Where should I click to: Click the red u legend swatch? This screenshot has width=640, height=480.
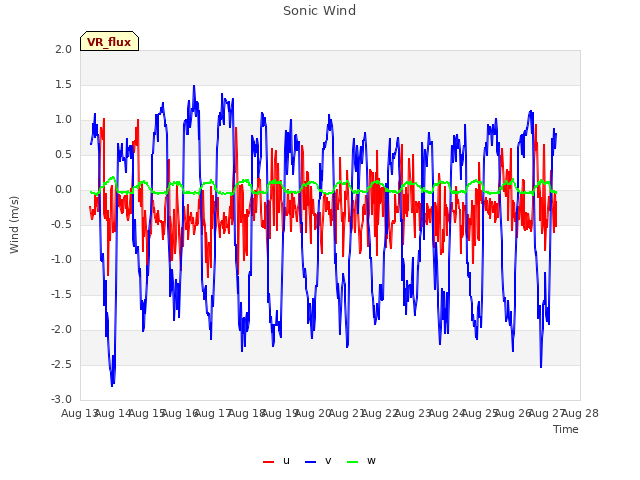tap(269, 462)
